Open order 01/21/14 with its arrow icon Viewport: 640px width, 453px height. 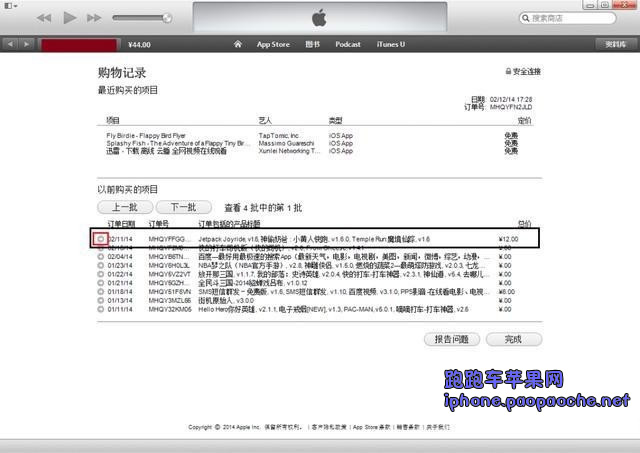click(x=100, y=283)
